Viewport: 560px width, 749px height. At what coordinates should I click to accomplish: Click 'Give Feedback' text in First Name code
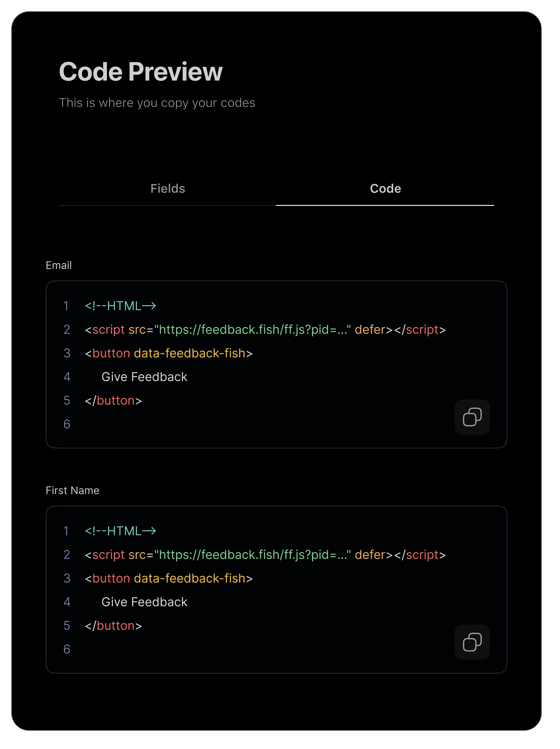coord(144,602)
